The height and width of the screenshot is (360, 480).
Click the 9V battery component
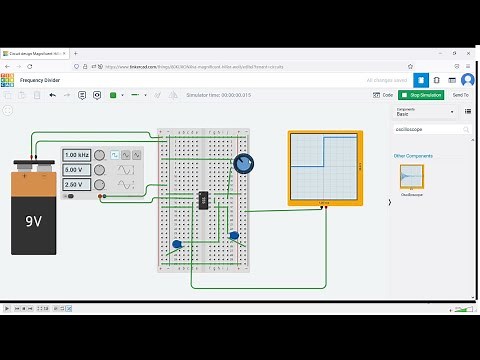point(34,207)
